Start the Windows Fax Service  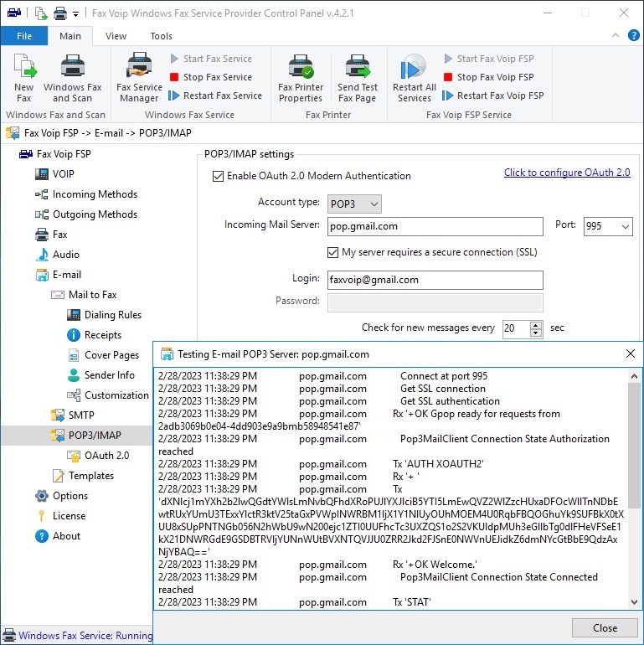point(211,59)
